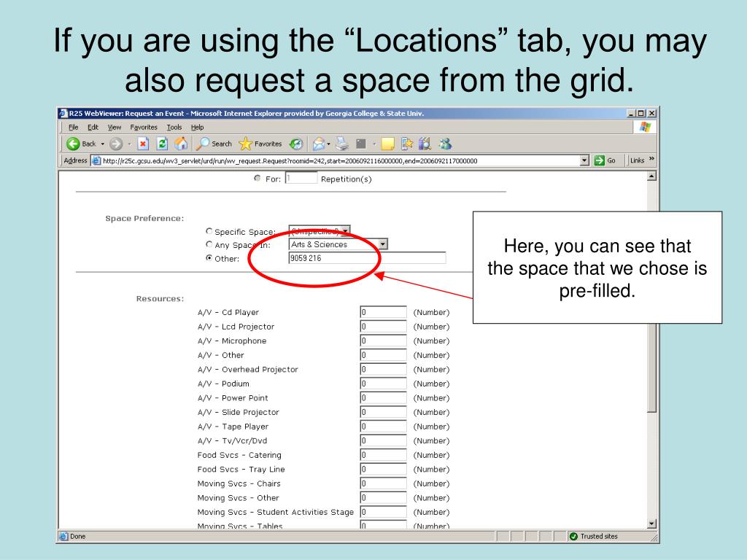The height and width of the screenshot is (560, 747).
Task: Open the Favorites menu in menu bar
Action: [144, 127]
